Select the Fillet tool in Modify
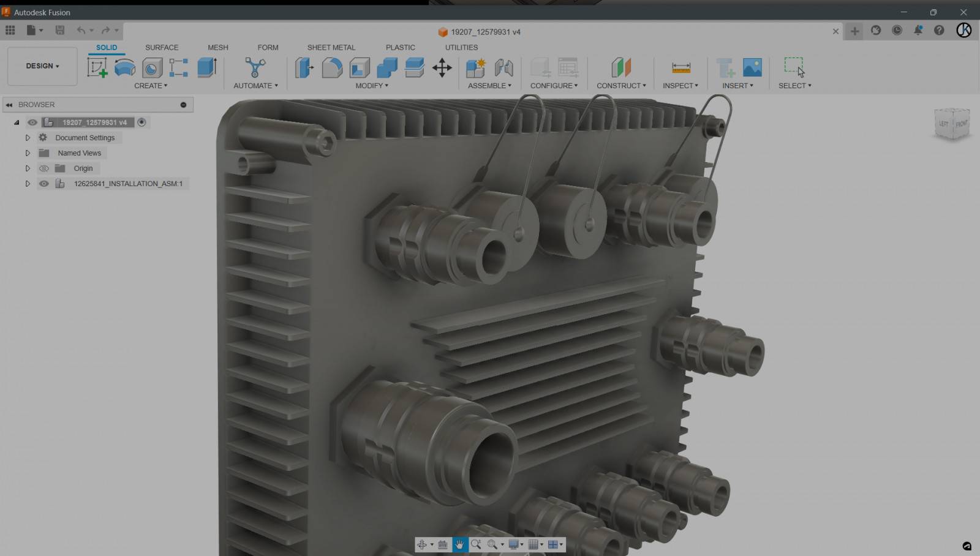Image resolution: width=980 pixels, height=556 pixels. pyautogui.click(x=332, y=67)
